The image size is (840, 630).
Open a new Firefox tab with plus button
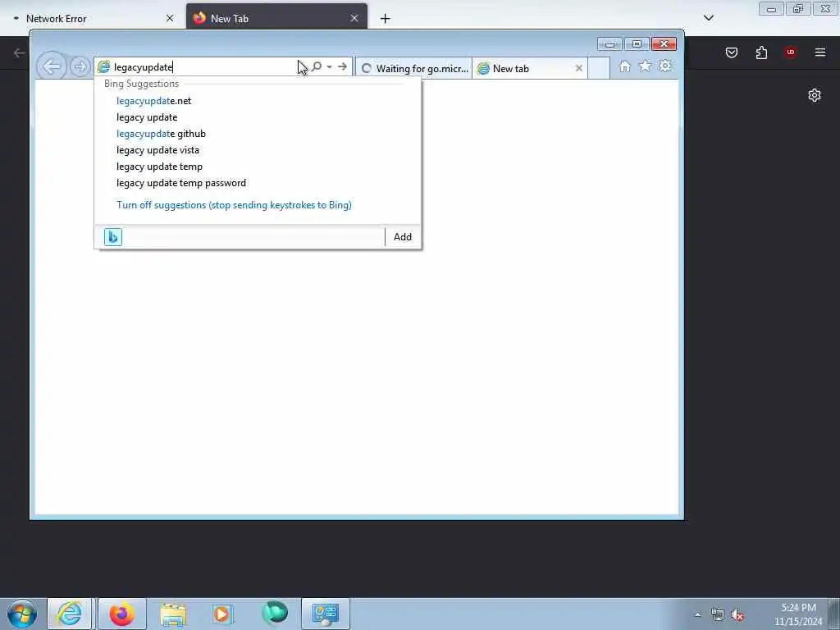click(386, 19)
